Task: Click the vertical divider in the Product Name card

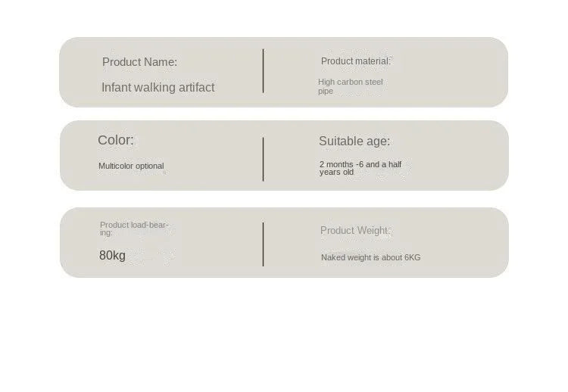Action: point(264,71)
